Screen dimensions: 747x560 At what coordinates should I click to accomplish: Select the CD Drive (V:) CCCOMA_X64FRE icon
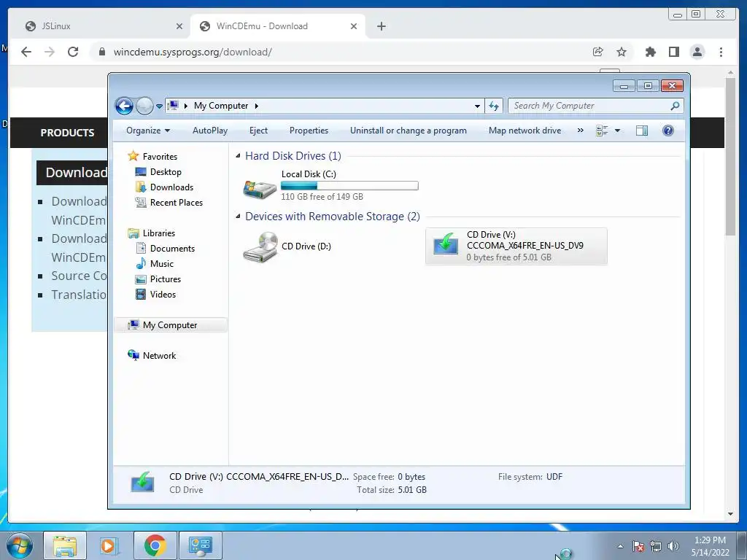click(446, 245)
